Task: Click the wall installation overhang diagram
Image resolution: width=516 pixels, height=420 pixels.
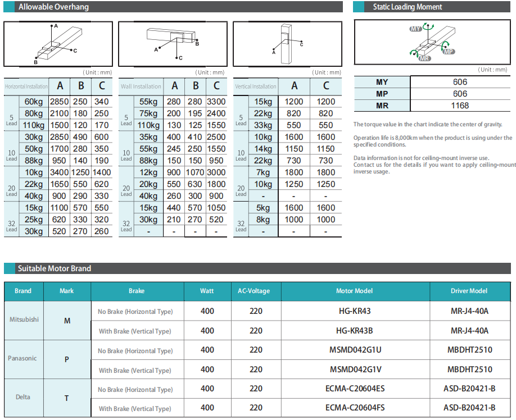Action: click(173, 43)
